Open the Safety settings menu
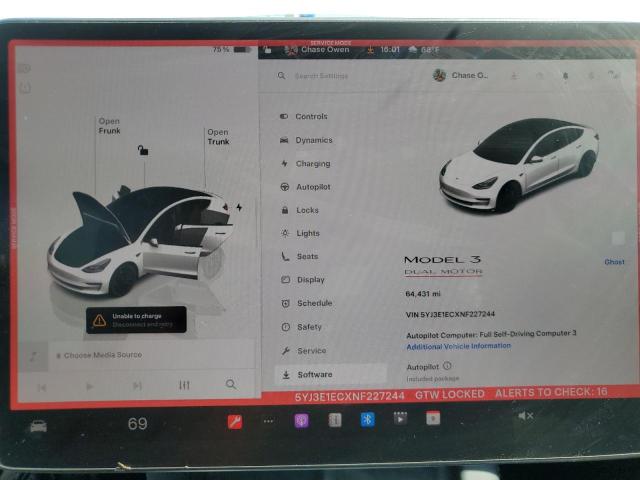The width and height of the screenshot is (640, 480). (x=302, y=327)
